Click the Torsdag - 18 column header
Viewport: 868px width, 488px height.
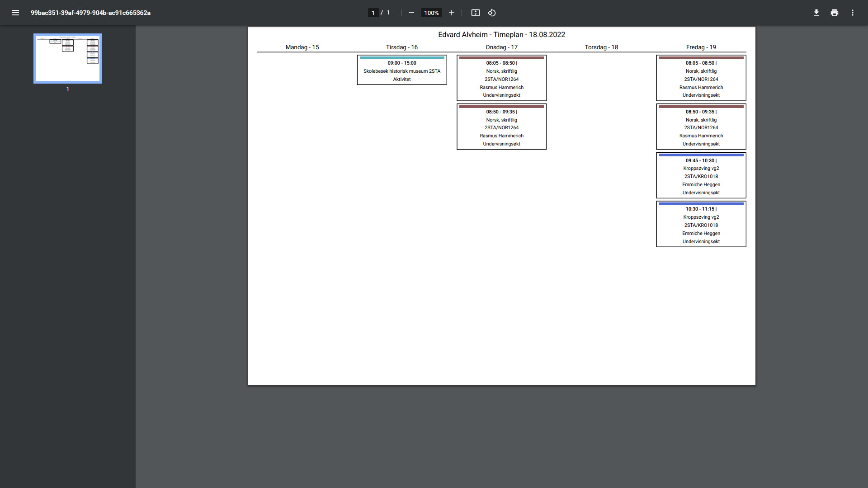(601, 47)
